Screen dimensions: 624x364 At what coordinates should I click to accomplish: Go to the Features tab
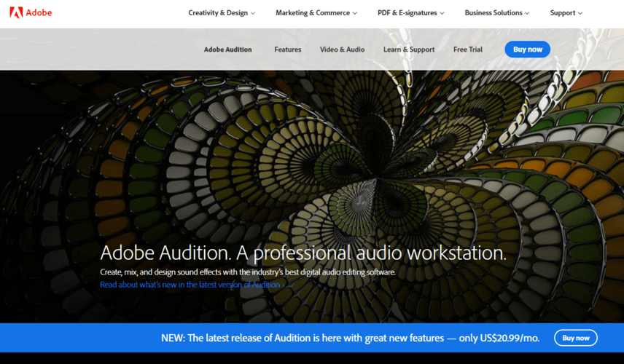tap(288, 50)
